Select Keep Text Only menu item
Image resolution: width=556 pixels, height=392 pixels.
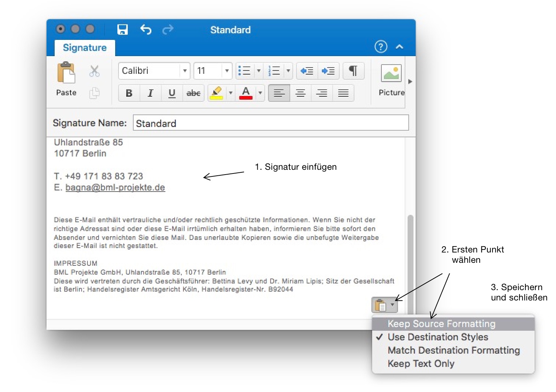pos(421,364)
